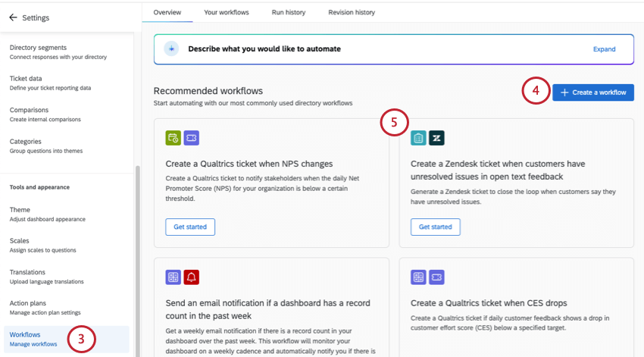Select Translations in the settings sidebar
644x357 pixels.
[x=45, y=276]
